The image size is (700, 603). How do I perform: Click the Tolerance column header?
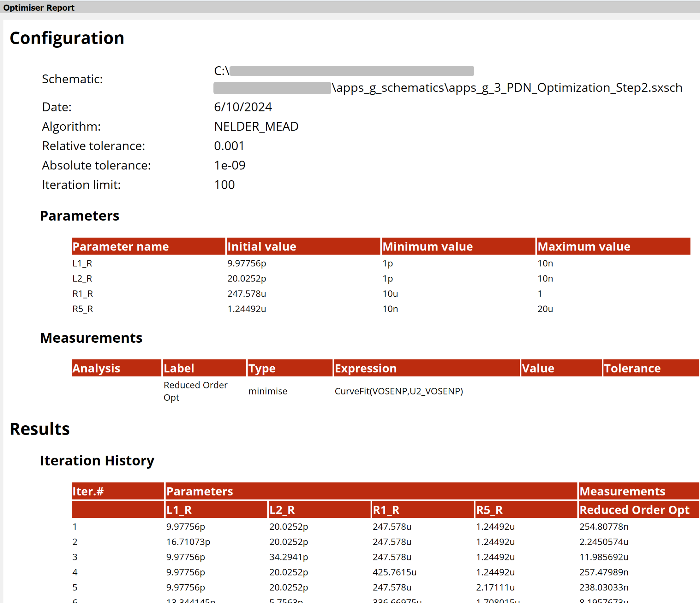(x=632, y=368)
